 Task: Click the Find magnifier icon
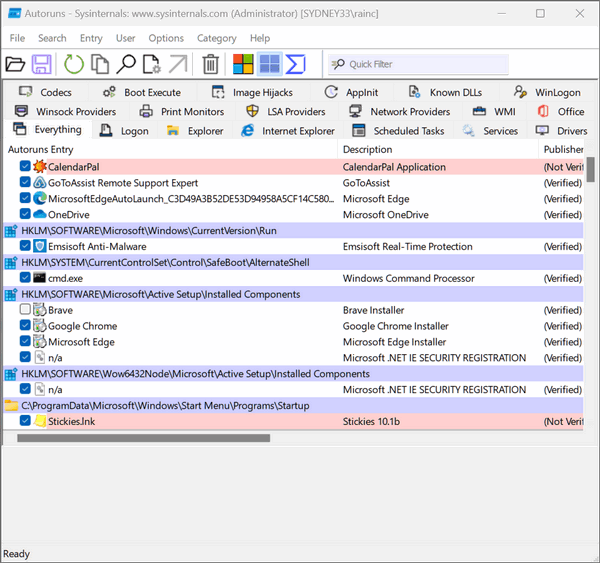click(x=126, y=64)
